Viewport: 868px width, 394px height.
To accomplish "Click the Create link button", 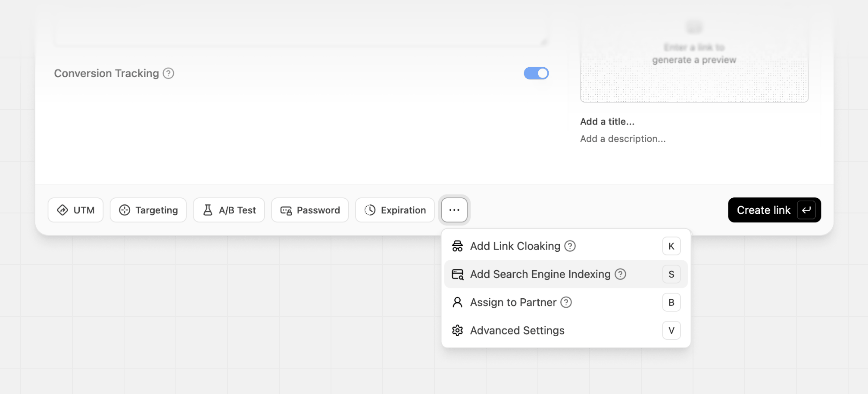I will point(774,210).
